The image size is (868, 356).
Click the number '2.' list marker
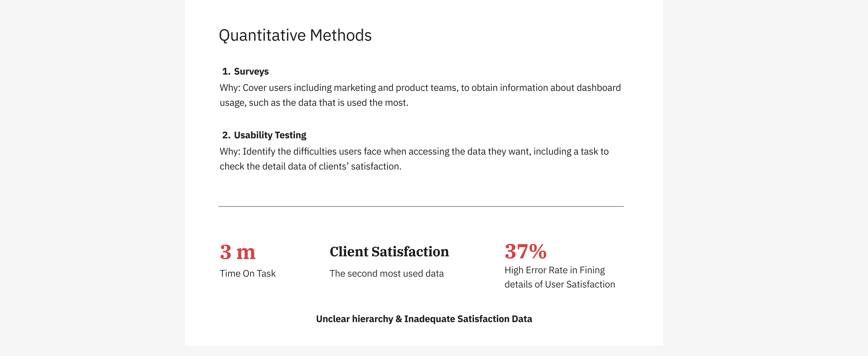tap(226, 135)
